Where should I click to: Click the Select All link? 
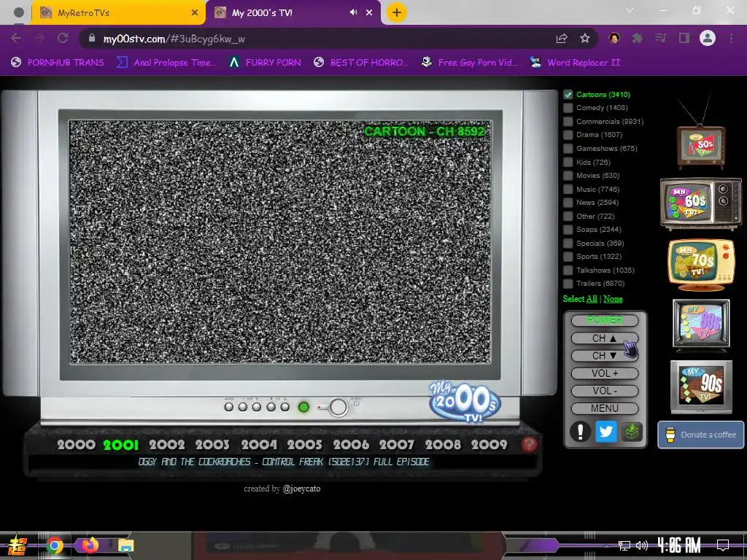point(591,299)
